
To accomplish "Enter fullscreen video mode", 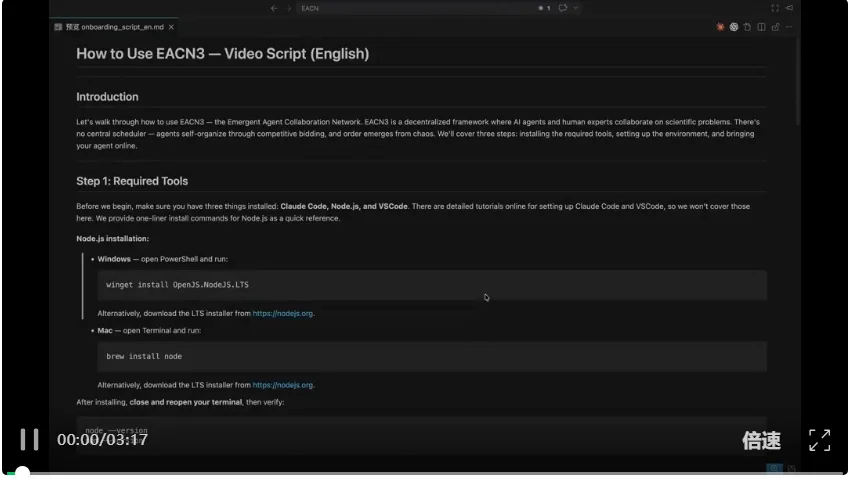I will point(819,440).
